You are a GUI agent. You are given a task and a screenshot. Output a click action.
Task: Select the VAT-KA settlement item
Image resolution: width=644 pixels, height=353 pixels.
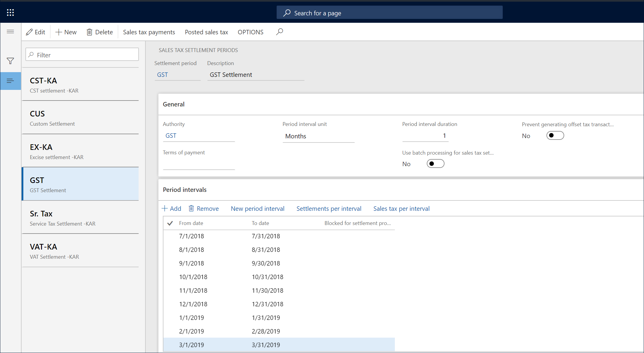click(x=80, y=251)
